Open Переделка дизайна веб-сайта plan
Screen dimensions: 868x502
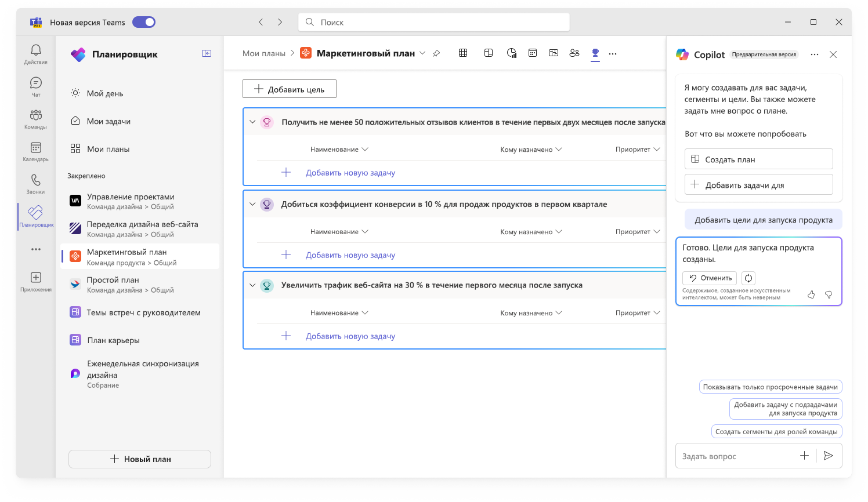pyautogui.click(x=140, y=229)
